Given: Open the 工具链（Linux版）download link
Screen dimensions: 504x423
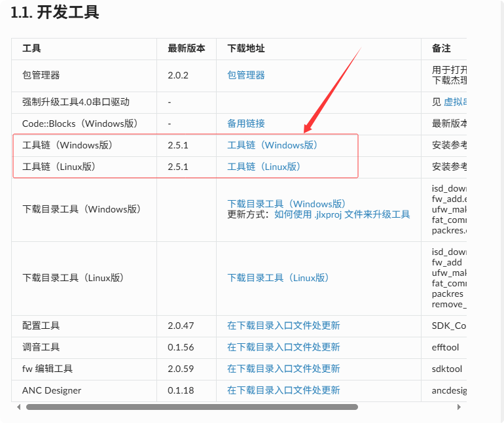Looking at the screenshot, I should coord(264,167).
